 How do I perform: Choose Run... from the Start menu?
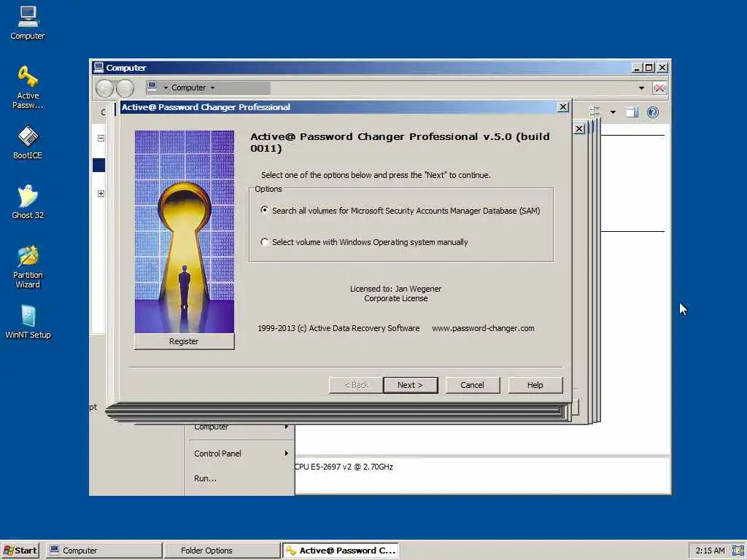click(x=205, y=478)
